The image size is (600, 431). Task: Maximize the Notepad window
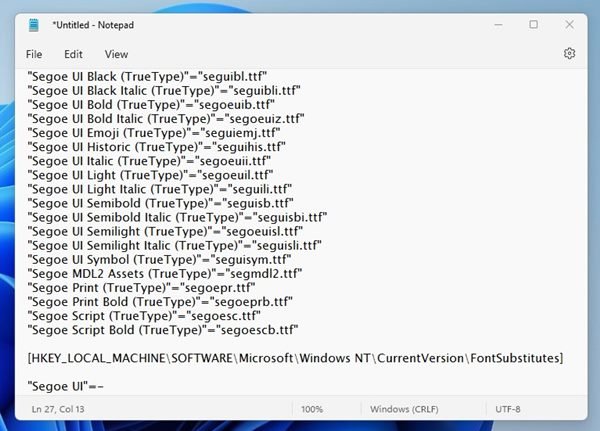pos(533,24)
